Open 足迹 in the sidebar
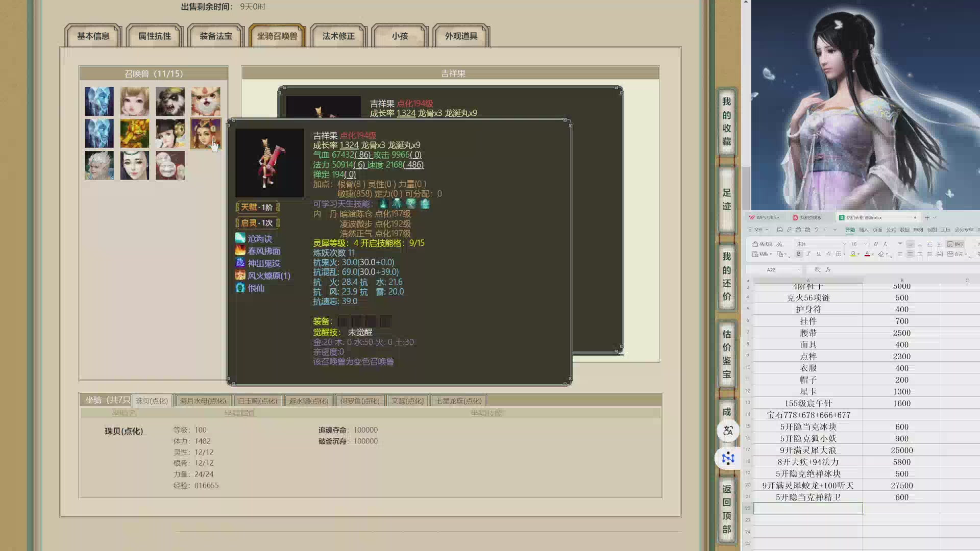The width and height of the screenshot is (980, 551). click(x=727, y=199)
